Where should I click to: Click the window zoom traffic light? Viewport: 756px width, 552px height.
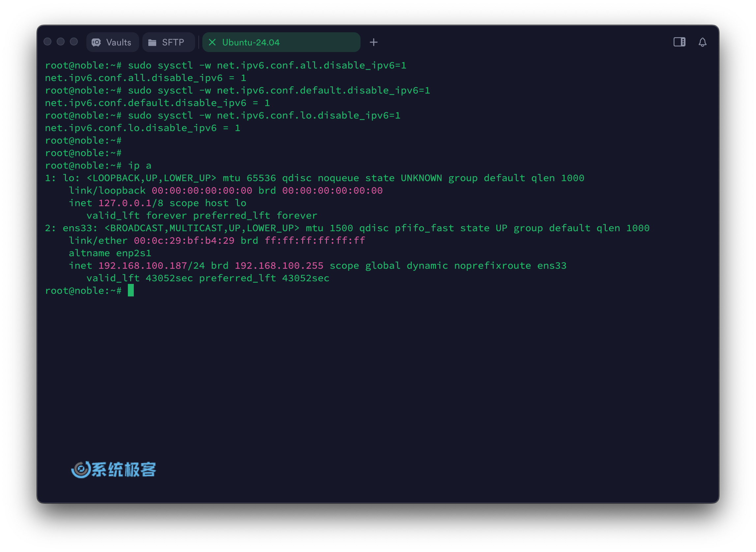pos(74,42)
